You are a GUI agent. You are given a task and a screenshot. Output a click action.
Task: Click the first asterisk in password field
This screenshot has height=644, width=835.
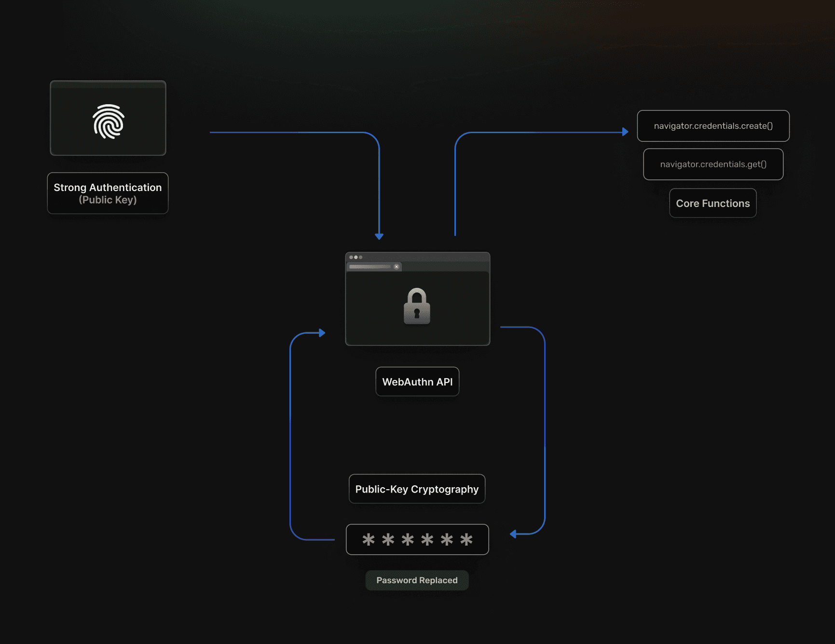369,539
